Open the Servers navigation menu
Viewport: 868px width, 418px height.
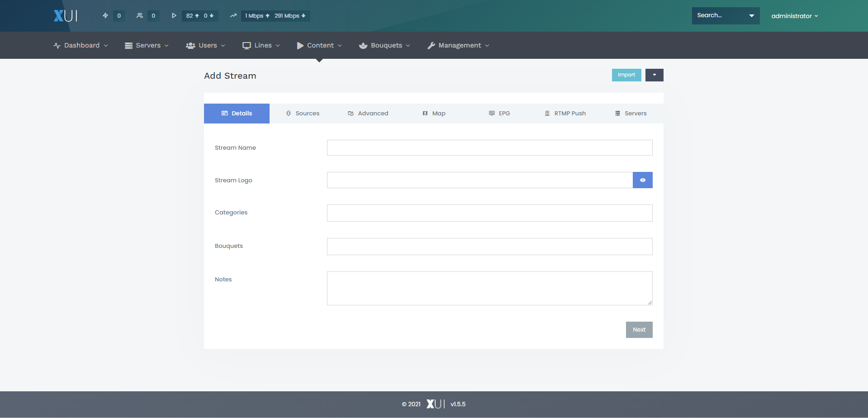pos(147,45)
